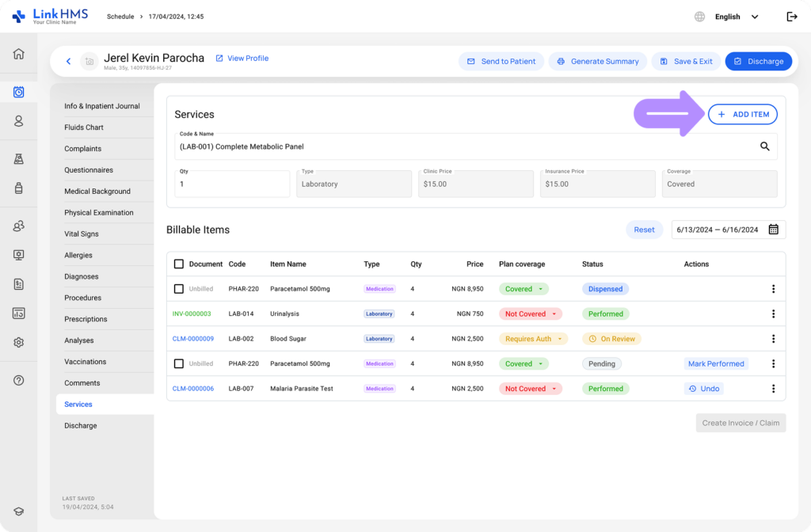Open the Diagnoses section
The width and height of the screenshot is (811, 532).
[82, 276]
